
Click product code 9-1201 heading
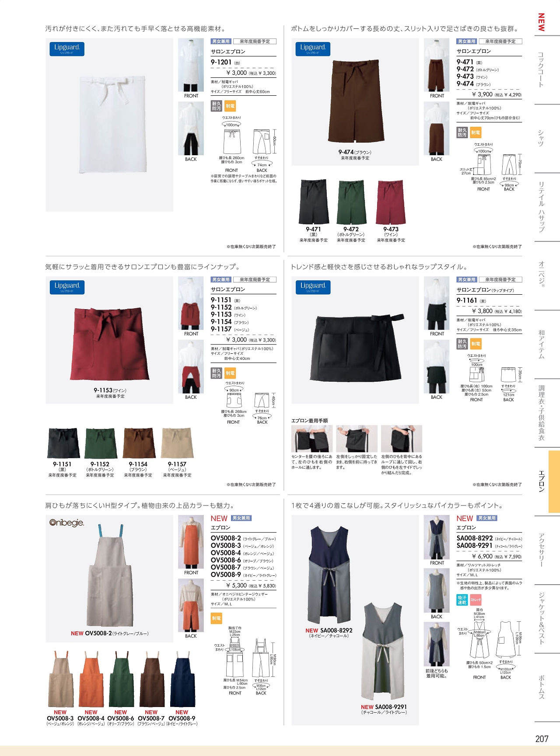point(221,62)
